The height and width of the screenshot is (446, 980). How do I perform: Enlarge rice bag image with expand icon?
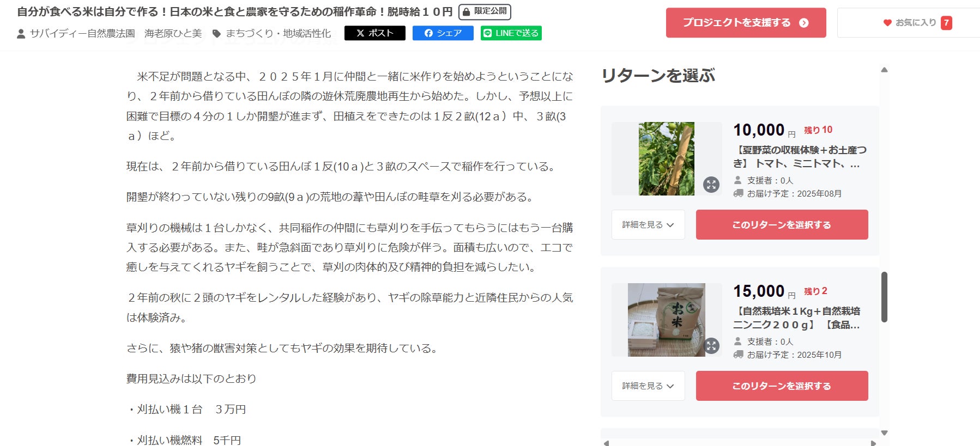[x=711, y=346]
